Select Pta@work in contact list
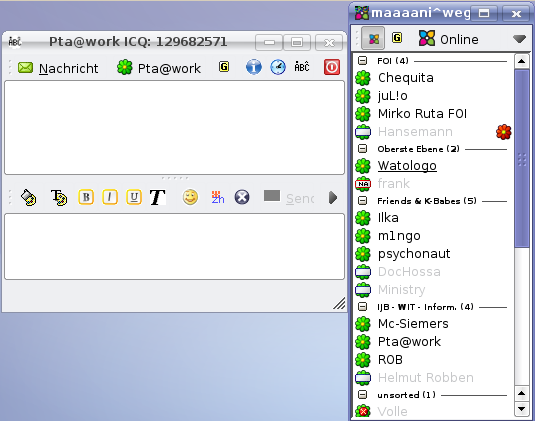The height and width of the screenshot is (421, 535). (409, 342)
